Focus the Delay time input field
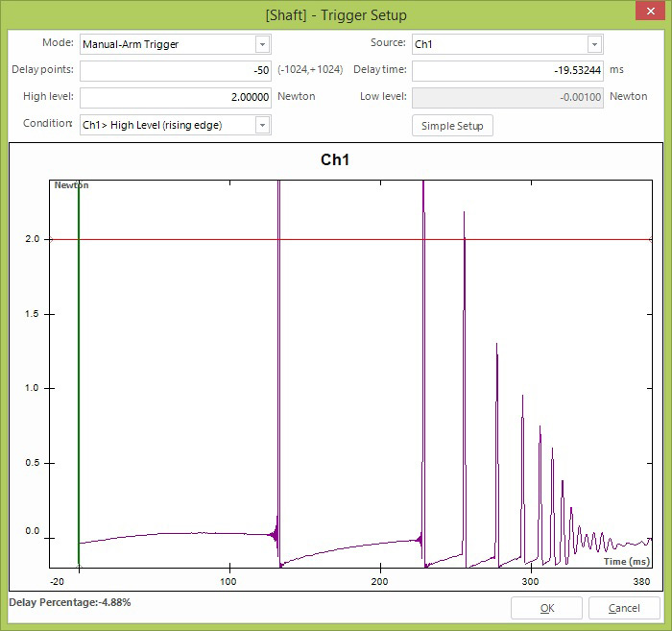 (507, 70)
